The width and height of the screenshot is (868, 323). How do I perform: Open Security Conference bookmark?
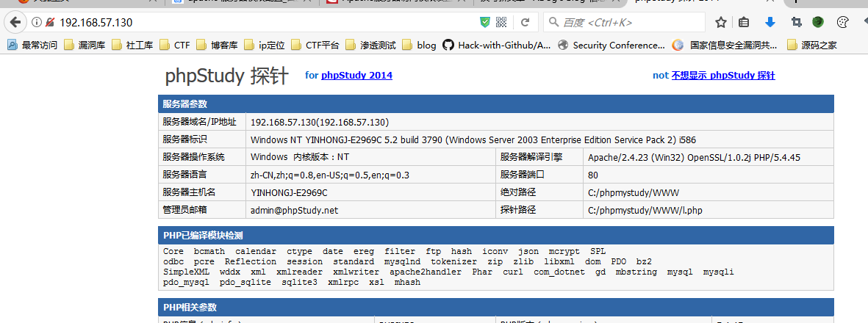(x=611, y=46)
